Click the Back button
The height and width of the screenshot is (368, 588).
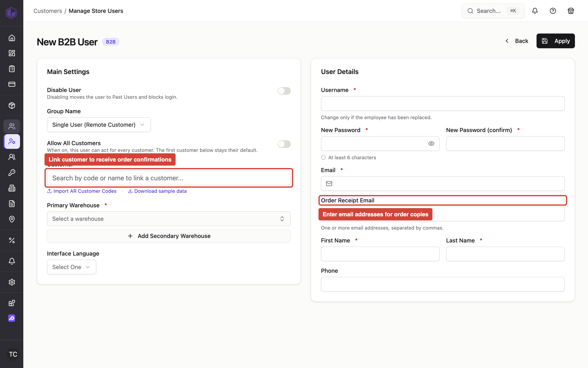(x=517, y=41)
